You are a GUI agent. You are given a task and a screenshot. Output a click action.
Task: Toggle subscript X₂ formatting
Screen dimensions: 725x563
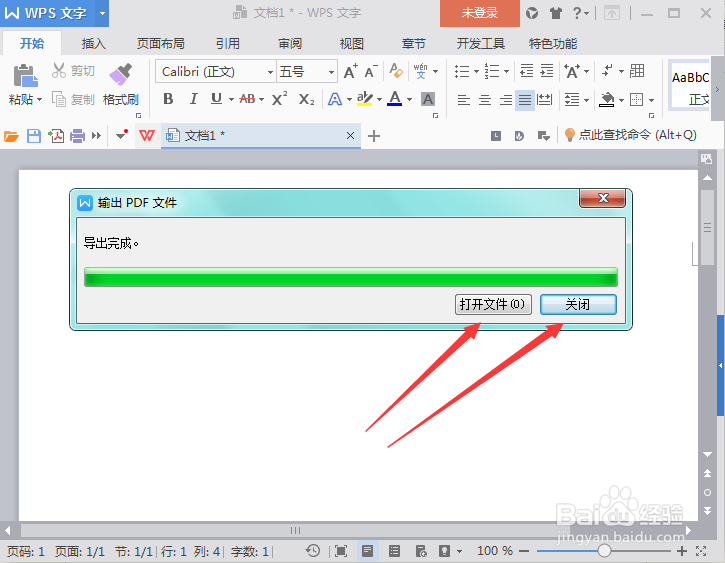(306, 99)
